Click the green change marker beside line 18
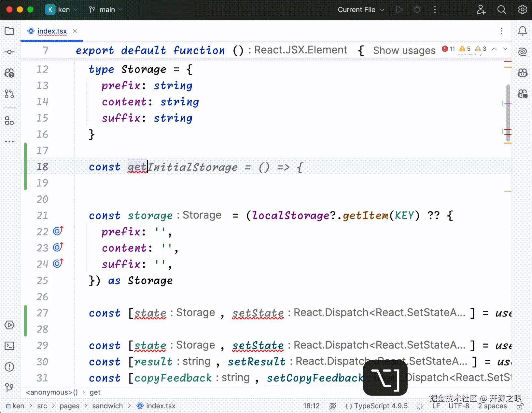 (x=25, y=167)
